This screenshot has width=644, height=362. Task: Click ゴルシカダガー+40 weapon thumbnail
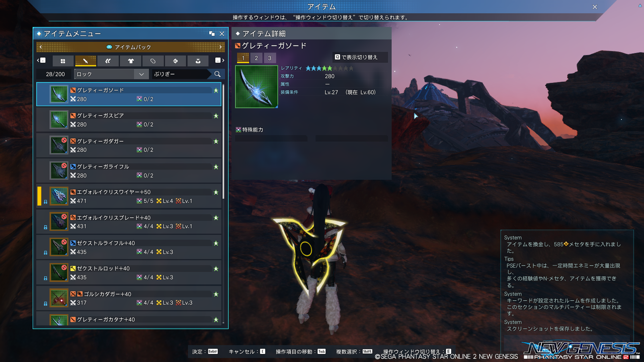[x=59, y=298]
